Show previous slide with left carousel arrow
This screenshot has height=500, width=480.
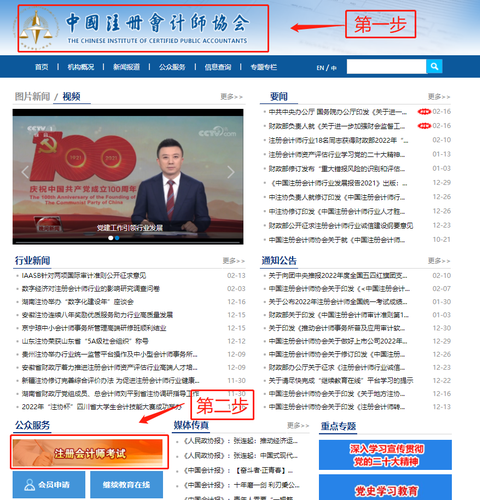tap(25, 172)
